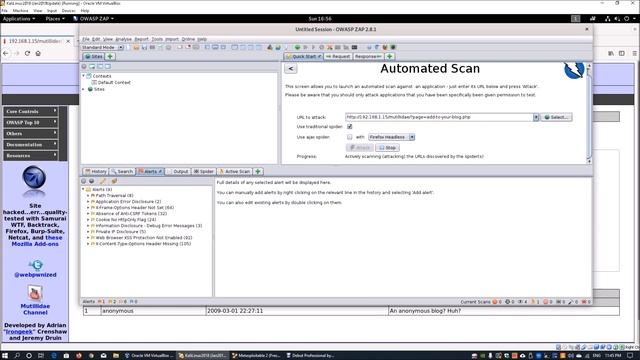Open OWASP Top 10 menu on Mutillidae page

pos(31,122)
